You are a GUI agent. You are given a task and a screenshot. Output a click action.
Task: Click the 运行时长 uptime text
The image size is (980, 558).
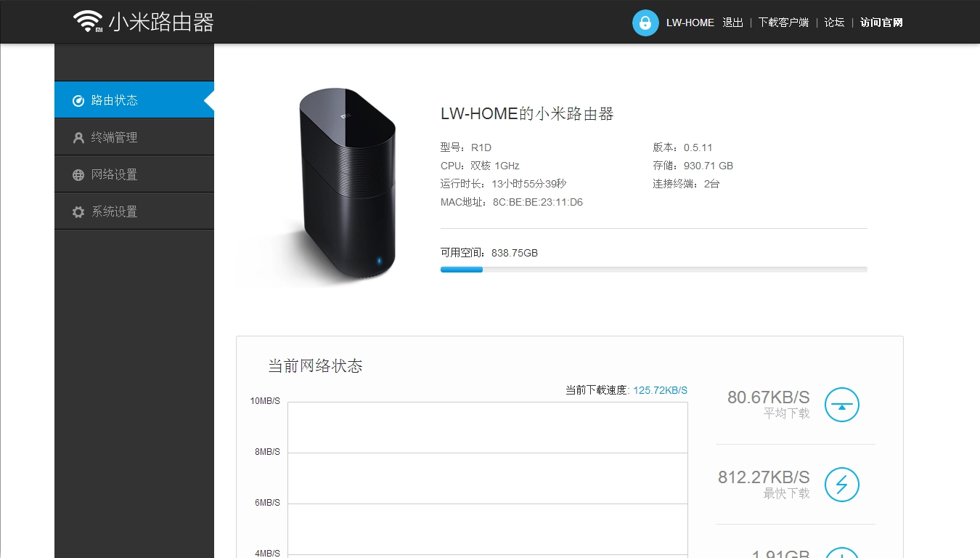click(x=503, y=184)
